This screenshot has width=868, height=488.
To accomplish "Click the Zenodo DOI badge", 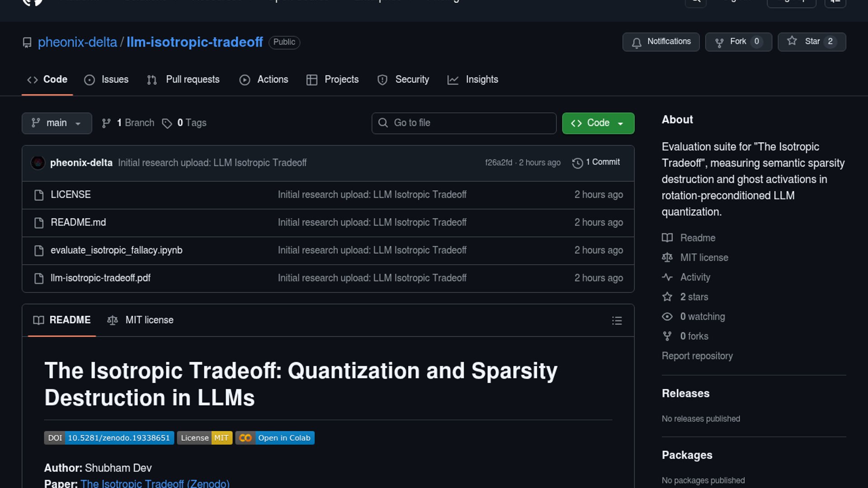I will tap(109, 438).
